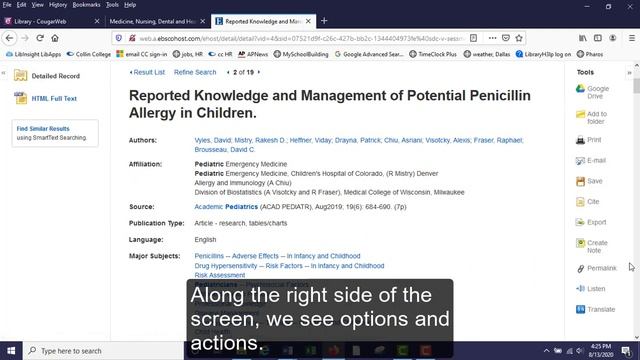Reload the current page
The width and height of the screenshot is (640, 360).
tap(40, 38)
